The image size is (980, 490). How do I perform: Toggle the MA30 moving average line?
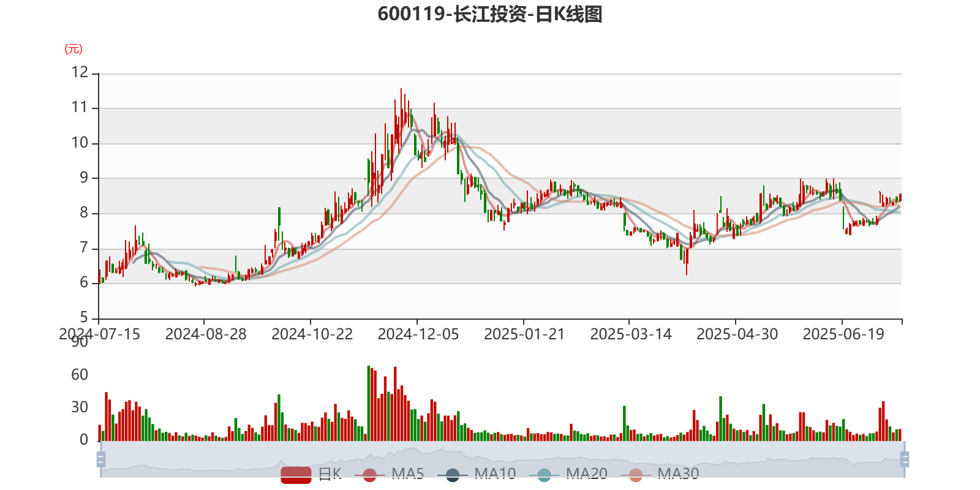tap(660, 474)
